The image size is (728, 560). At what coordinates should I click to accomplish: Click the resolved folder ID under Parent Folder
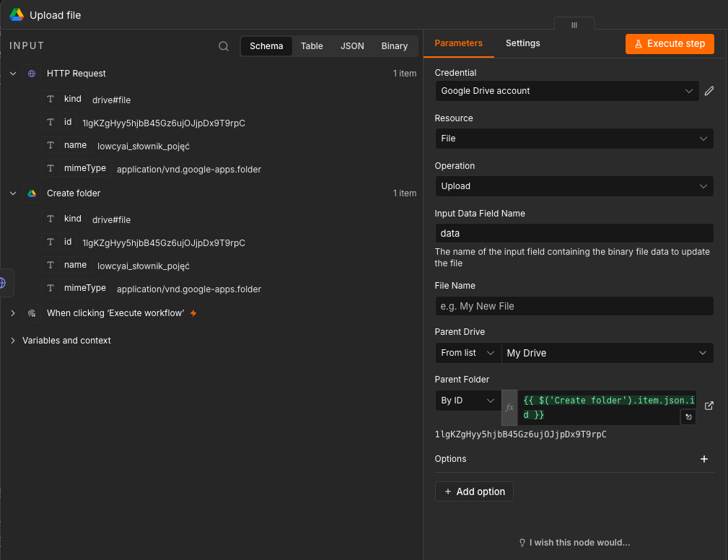[x=520, y=434]
